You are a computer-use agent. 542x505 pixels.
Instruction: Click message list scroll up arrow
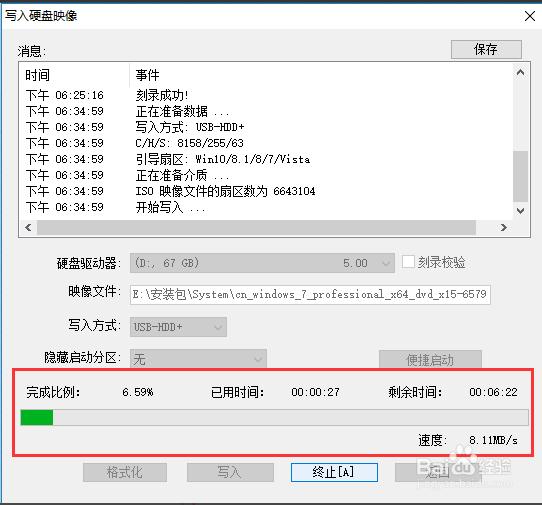click(520, 73)
